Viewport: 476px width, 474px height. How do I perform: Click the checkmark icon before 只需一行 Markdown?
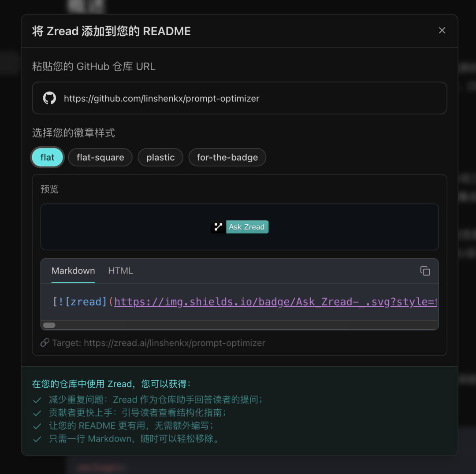(37, 439)
